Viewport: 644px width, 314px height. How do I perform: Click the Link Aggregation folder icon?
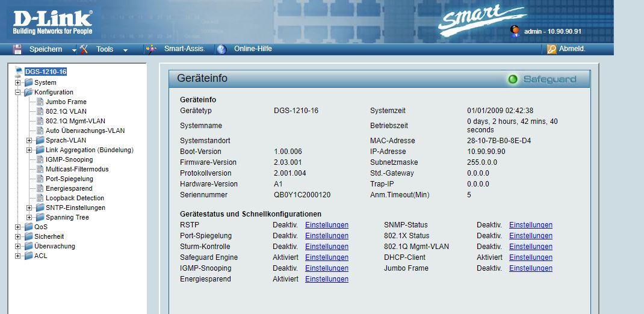coord(40,150)
